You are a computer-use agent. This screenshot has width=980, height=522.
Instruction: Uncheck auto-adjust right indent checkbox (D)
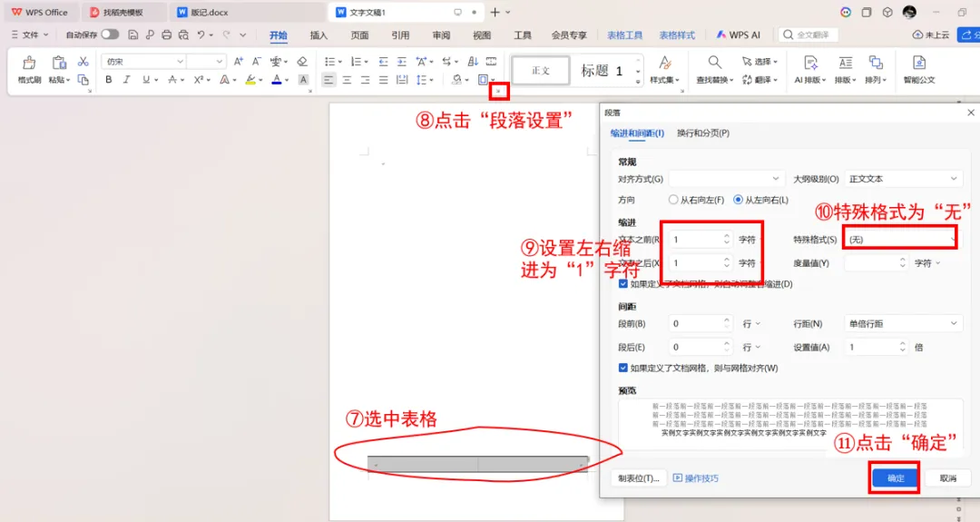(x=623, y=284)
